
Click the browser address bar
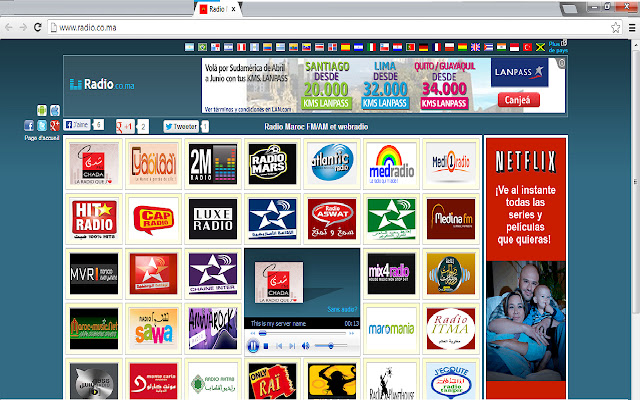click(335, 27)
